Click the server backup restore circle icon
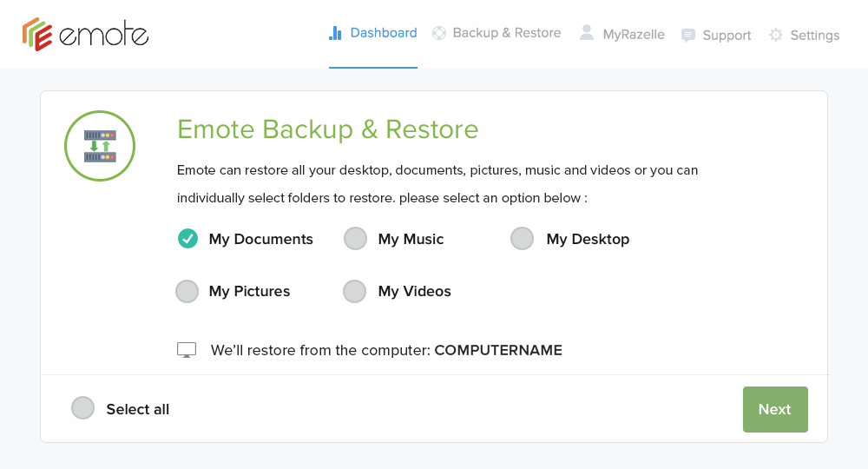 100,146
